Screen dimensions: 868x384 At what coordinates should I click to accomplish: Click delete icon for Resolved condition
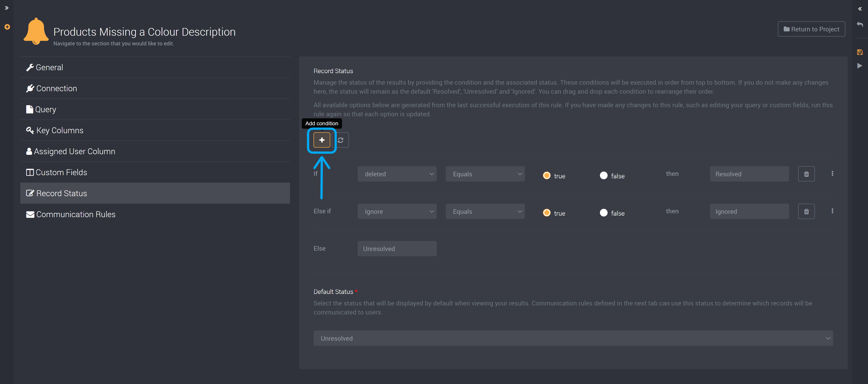[x=806, y=174]
